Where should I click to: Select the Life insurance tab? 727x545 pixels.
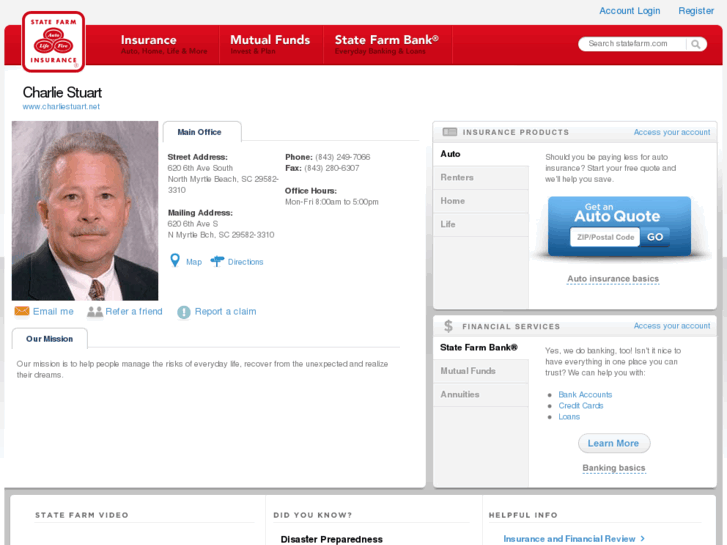coord(481,224)
